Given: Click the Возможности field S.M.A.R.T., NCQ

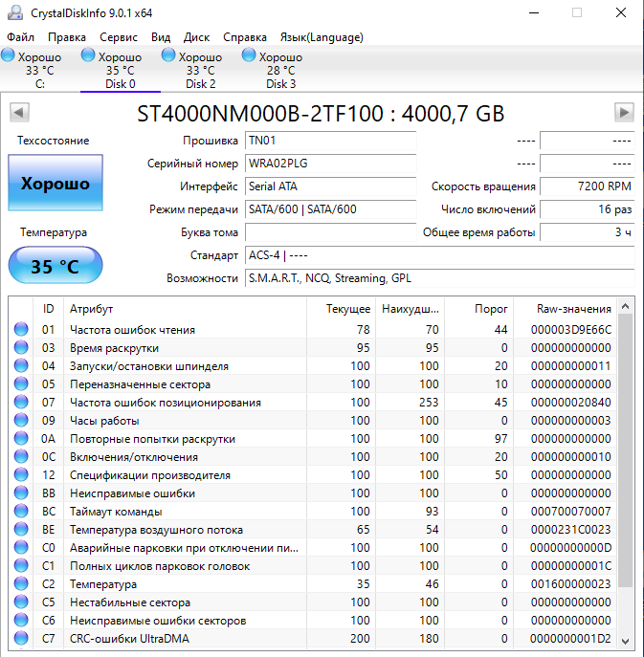Looking at the screenshot, I should (440, 278).
